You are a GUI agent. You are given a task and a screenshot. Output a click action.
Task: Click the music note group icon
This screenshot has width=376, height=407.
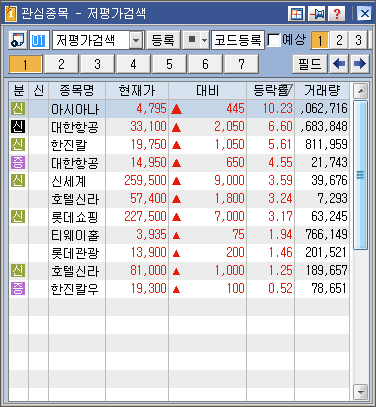pos(18,40)
